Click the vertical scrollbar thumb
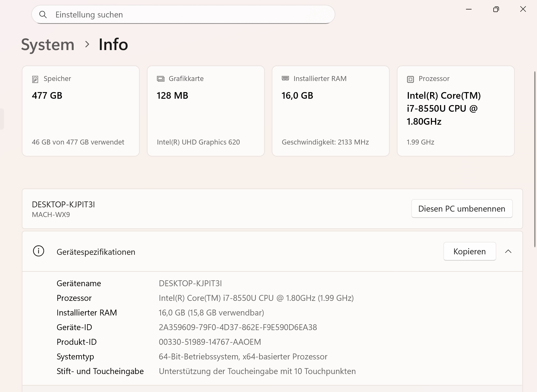Image resolution: width=537 pixels, height=392 pixels. coord(535,159)
